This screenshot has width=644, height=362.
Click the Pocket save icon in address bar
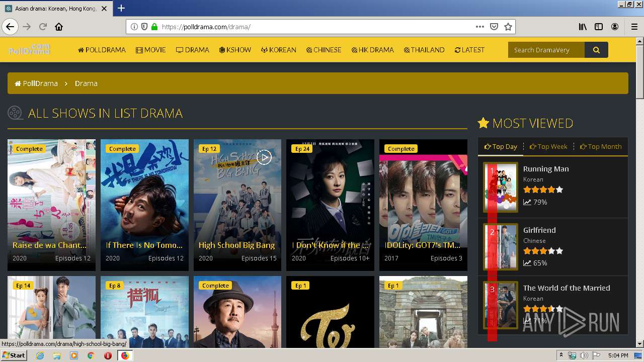[494, 27]
